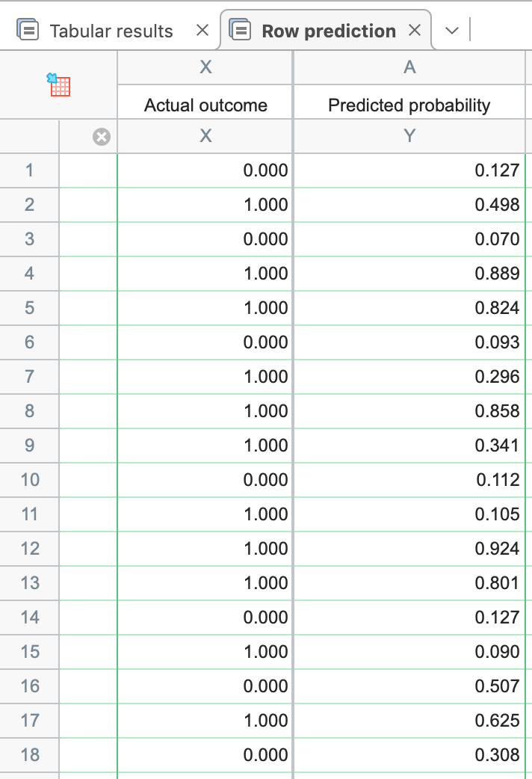Open the tab list dropdown chevron

(451, 31)
